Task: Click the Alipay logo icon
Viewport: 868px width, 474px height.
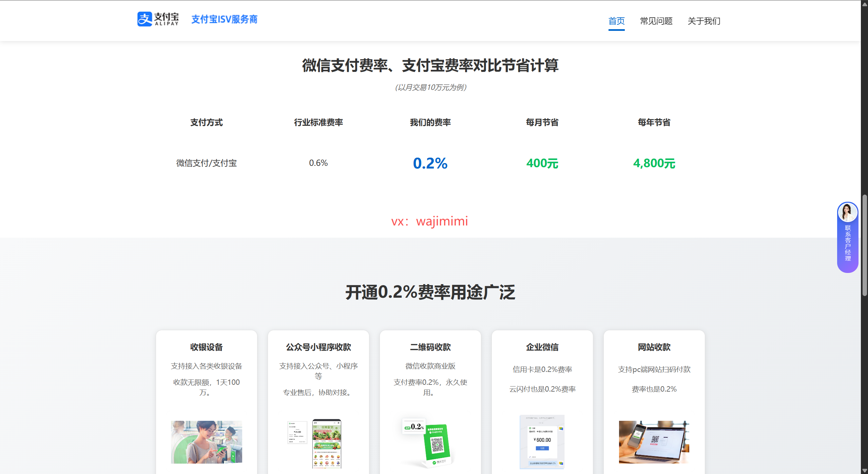Action: [x=145, y=19]
